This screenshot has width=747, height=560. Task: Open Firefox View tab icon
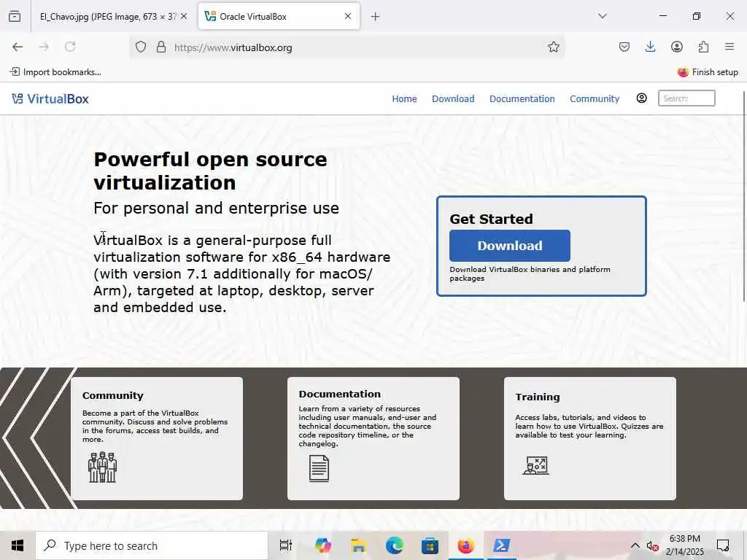pos(15,16)
